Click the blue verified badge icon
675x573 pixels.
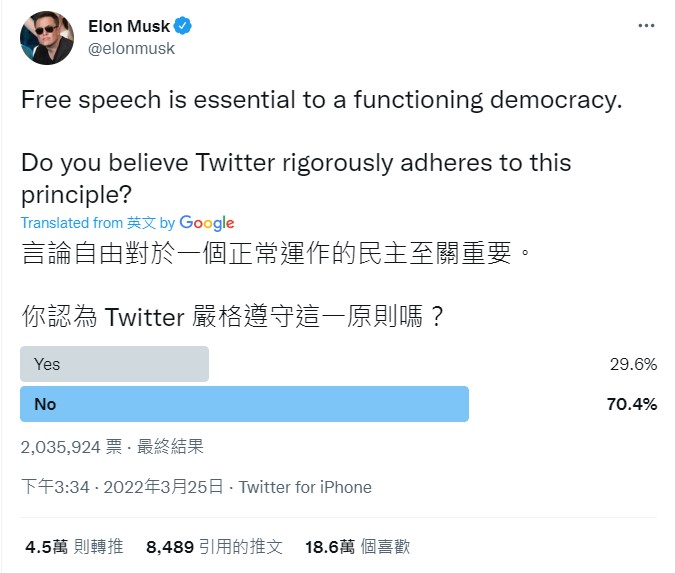tap(183, 26)
